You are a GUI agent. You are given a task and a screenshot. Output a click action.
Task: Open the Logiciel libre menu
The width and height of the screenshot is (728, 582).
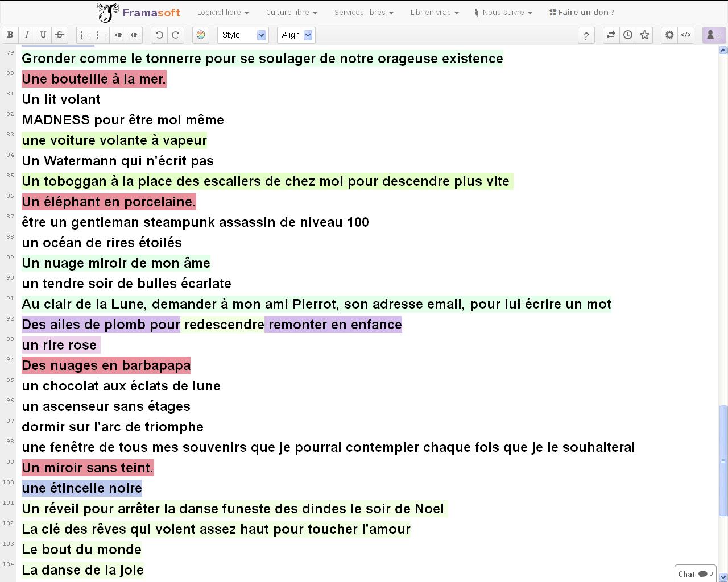(x=223, y=13)
